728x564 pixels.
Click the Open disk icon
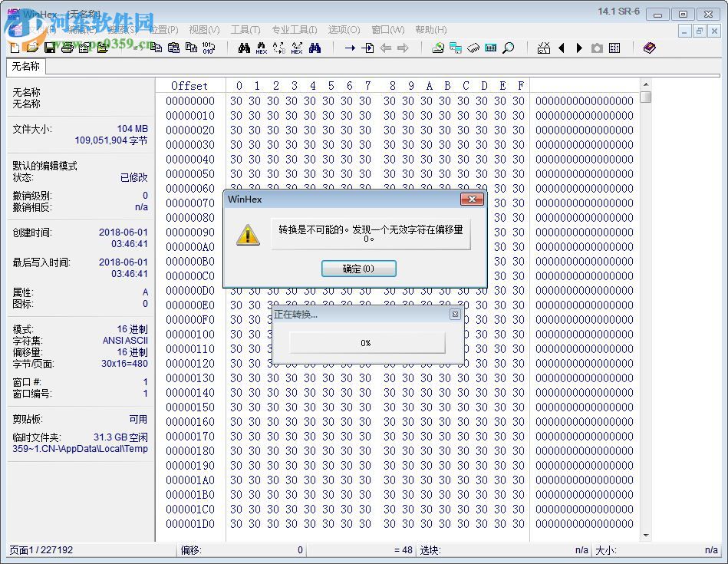pos(438,48)
